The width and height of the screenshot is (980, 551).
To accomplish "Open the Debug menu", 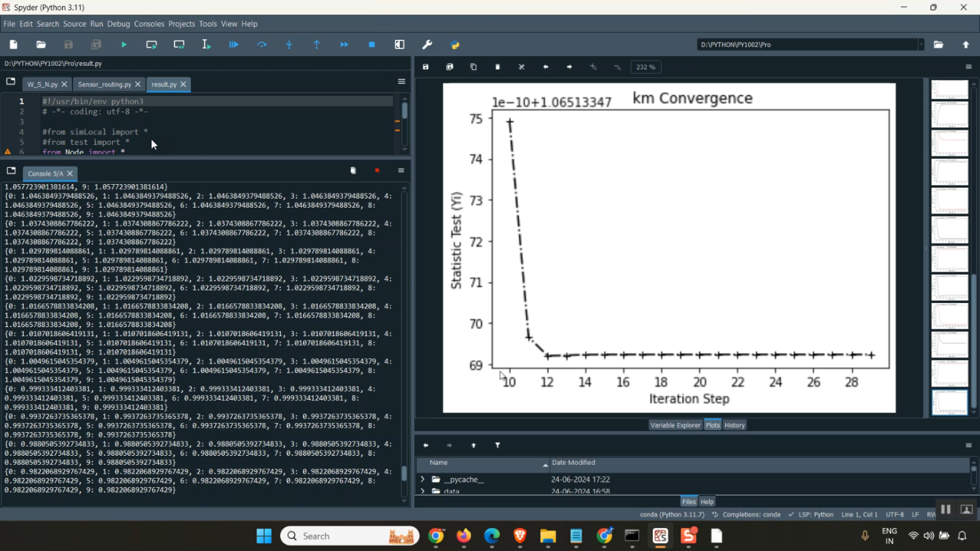I will pyautogui.click(x=118, y=24).
